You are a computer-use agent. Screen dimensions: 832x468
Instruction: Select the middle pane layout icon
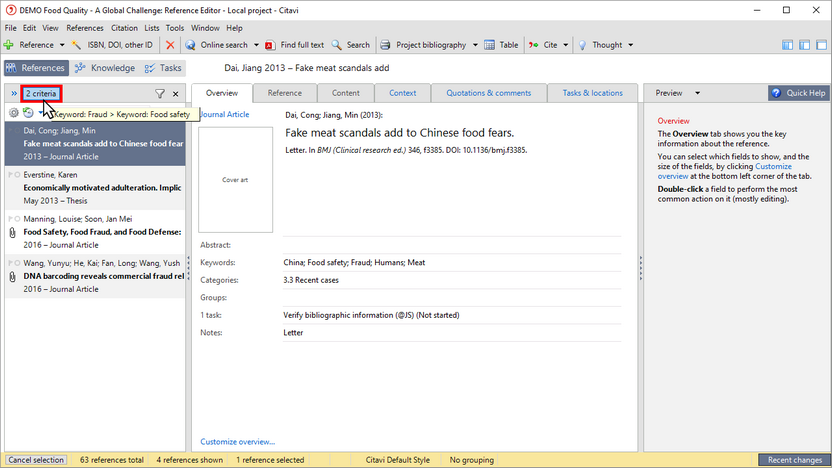coord(804,45)
